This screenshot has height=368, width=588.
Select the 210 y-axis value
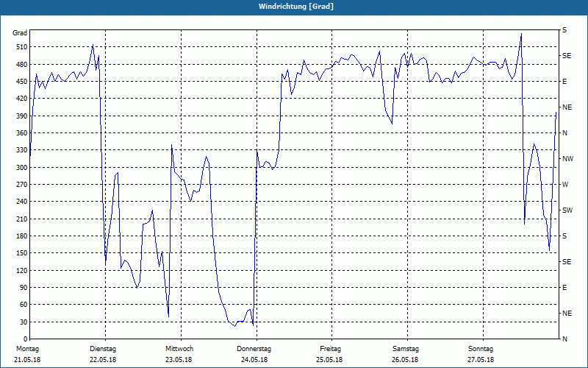click(22, 219)
